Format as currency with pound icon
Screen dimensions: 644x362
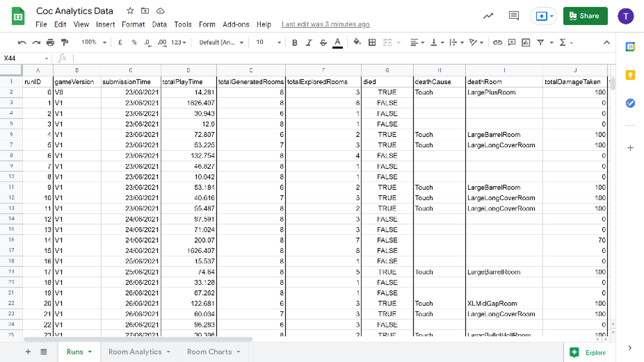[120, 42]
